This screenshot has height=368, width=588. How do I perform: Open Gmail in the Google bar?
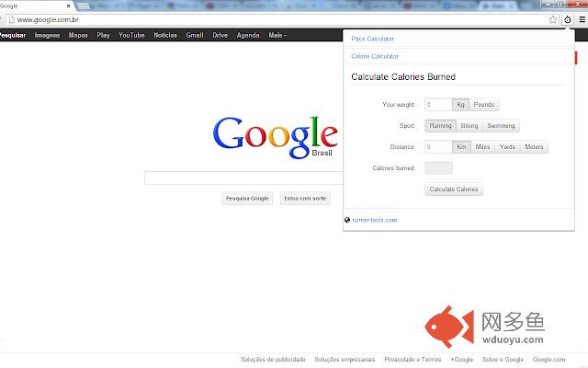pyautogui.click(x=195, y=35)
